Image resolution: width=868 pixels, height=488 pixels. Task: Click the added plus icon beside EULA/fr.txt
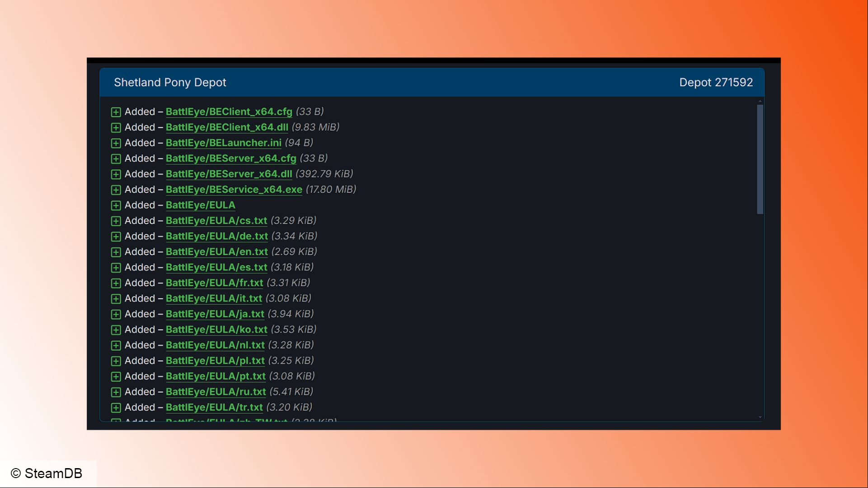116,284
